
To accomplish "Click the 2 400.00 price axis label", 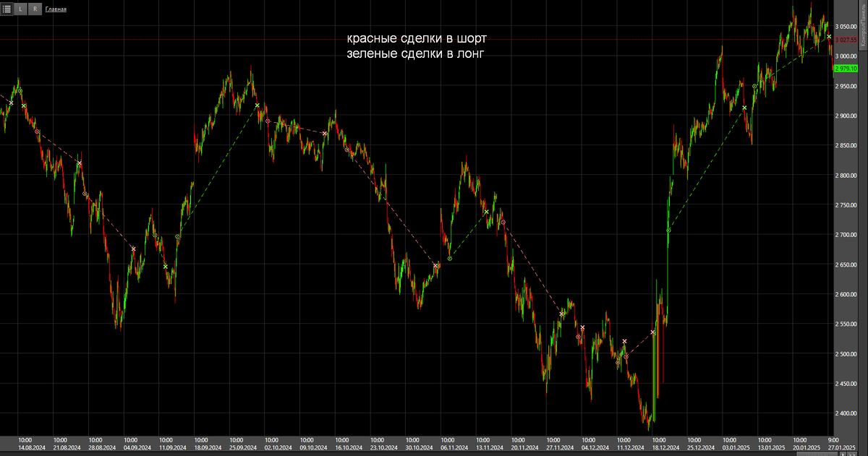I will (846, 413).
